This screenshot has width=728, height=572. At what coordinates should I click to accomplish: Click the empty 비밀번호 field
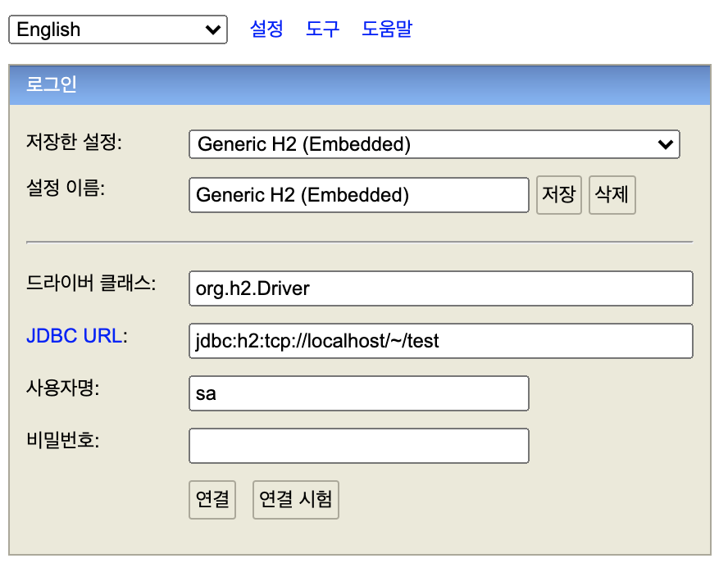pyautogui.click(x=359, y=446)
